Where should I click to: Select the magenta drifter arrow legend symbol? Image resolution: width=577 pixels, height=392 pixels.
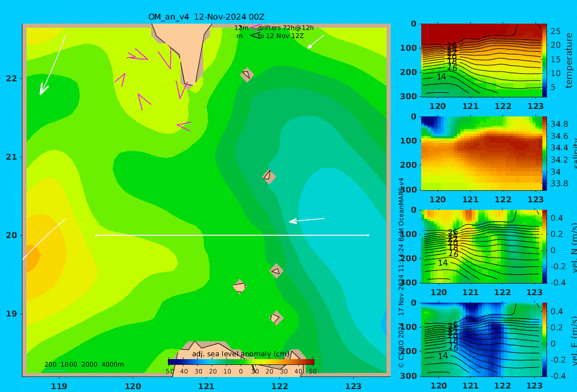coord(255,27)
